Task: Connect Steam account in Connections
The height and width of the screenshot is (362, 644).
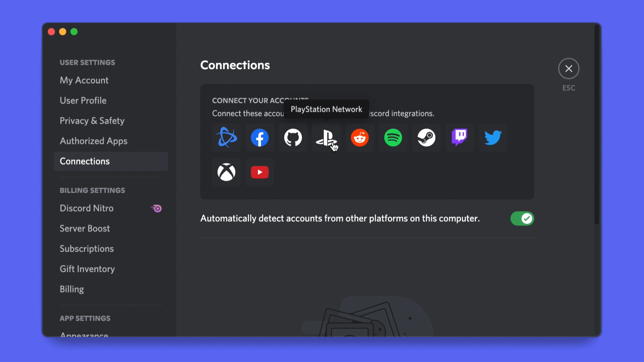Action: (x=426, y=138)
